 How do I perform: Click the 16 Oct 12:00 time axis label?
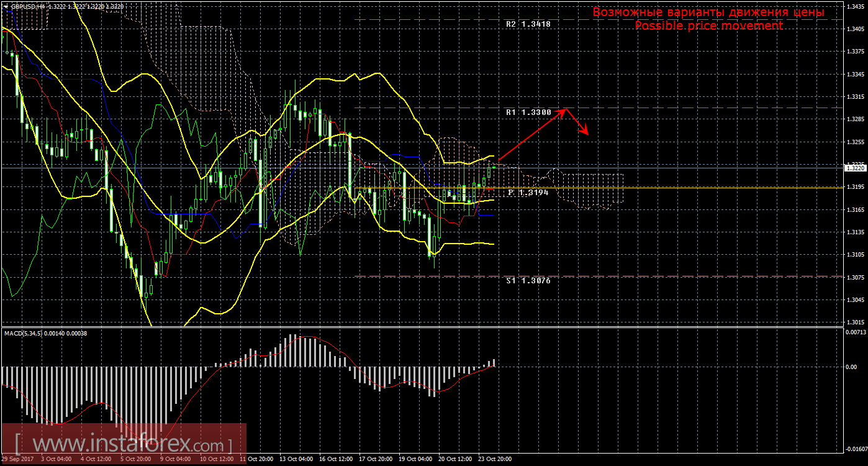click(335, 460)
